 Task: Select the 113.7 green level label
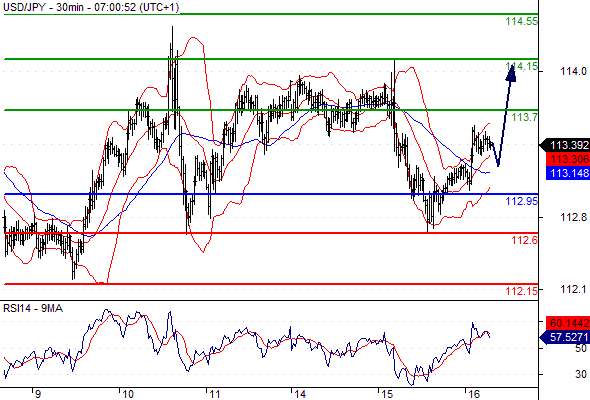525,117
